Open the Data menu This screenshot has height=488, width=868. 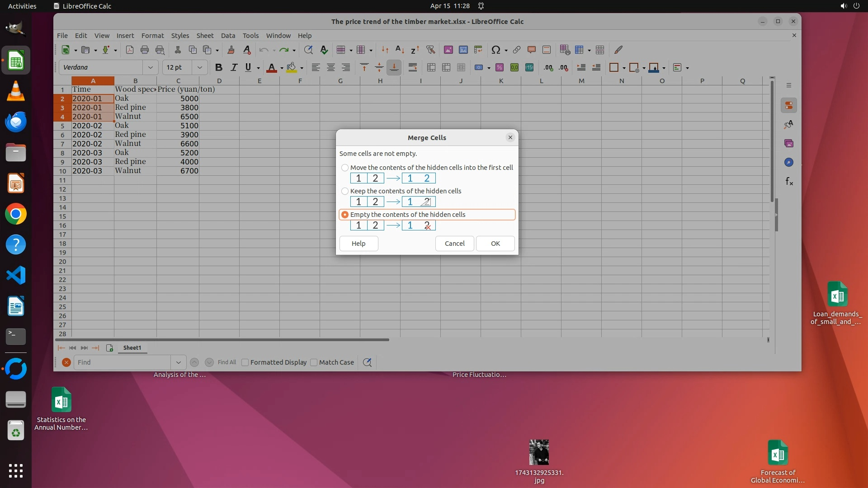coord(228,36)
